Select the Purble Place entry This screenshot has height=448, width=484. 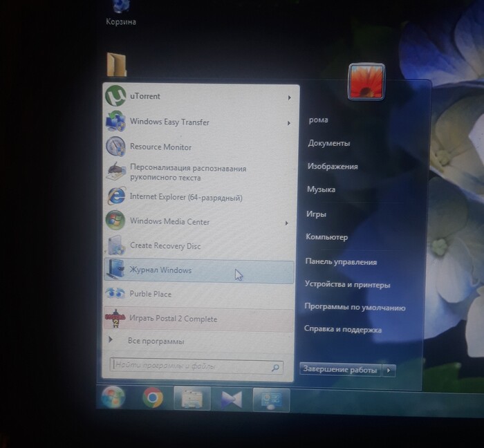coord(199,294)
